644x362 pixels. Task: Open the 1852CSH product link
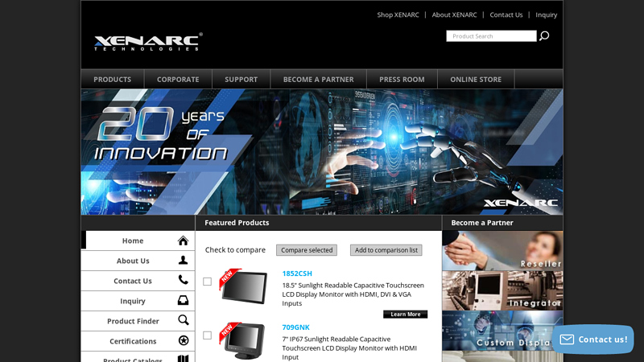pos(297,274)
